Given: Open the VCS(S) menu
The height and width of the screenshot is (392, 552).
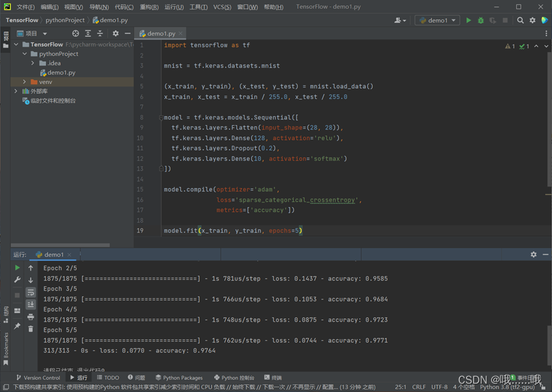Looking at the screenshot, I should pyautogui.click(x=222, y=7).
